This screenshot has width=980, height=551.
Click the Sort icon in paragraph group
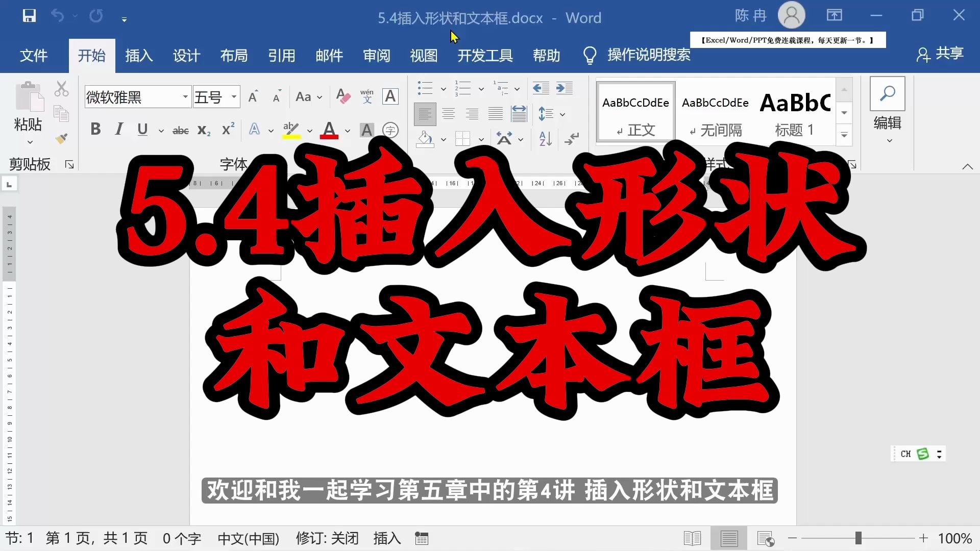point(544,139)
